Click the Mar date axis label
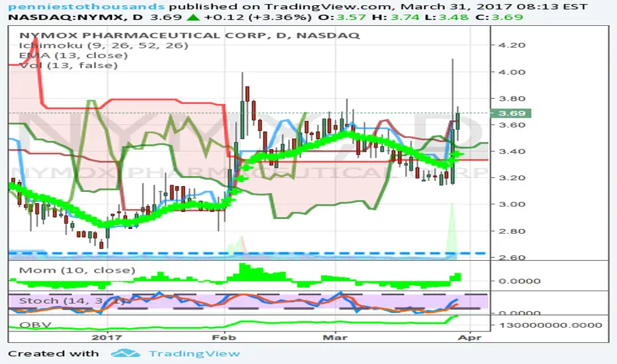This screenshot has height=364, width=617. [x=335, y=338]
